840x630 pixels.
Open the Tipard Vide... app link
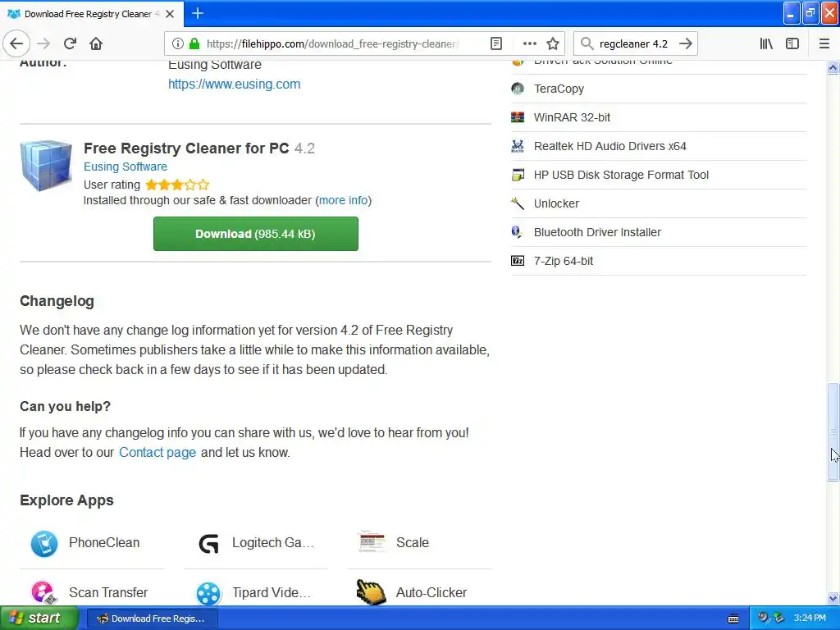click(x=271, y=592)
